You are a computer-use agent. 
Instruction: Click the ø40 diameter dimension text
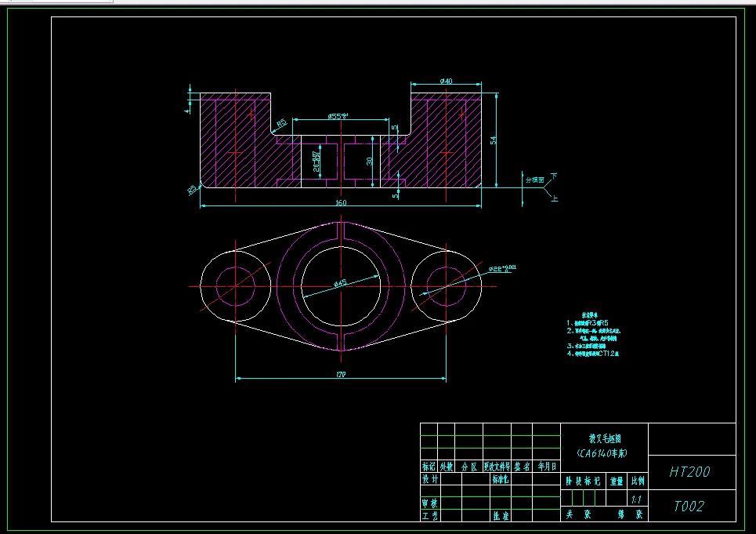pyautogui.click(x=446, y=81)
